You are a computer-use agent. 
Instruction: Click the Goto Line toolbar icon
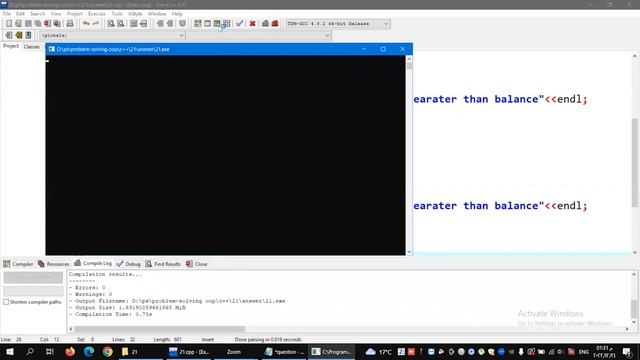click(x=143, y=24)
